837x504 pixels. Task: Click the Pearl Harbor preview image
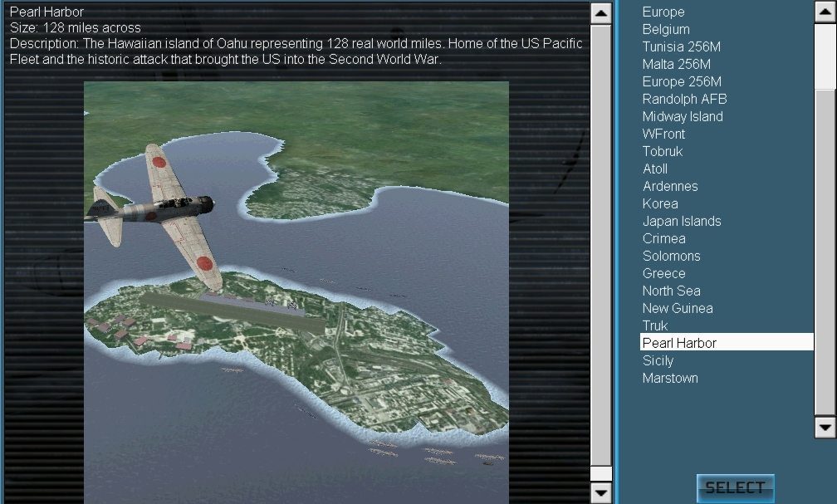pos(296,292)
